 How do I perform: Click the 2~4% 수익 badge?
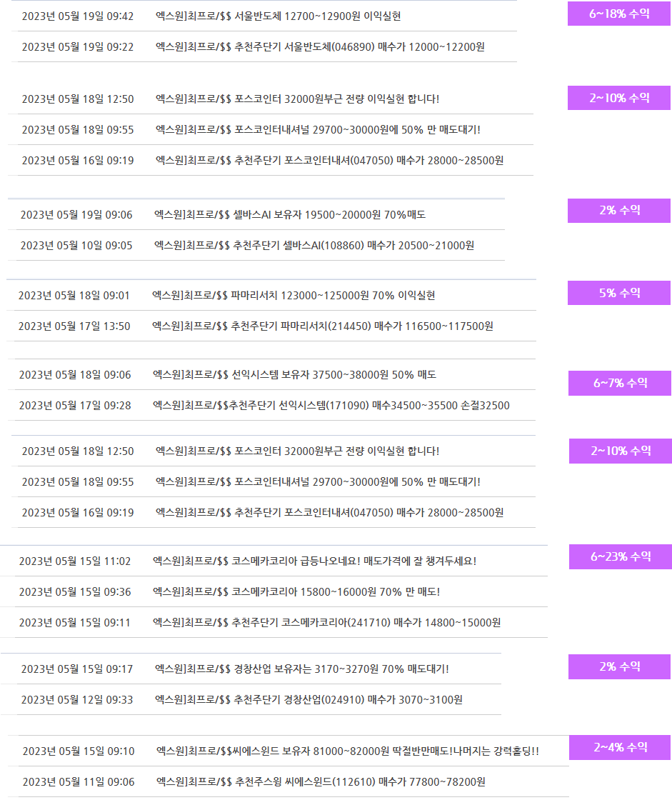click(620, 747)
